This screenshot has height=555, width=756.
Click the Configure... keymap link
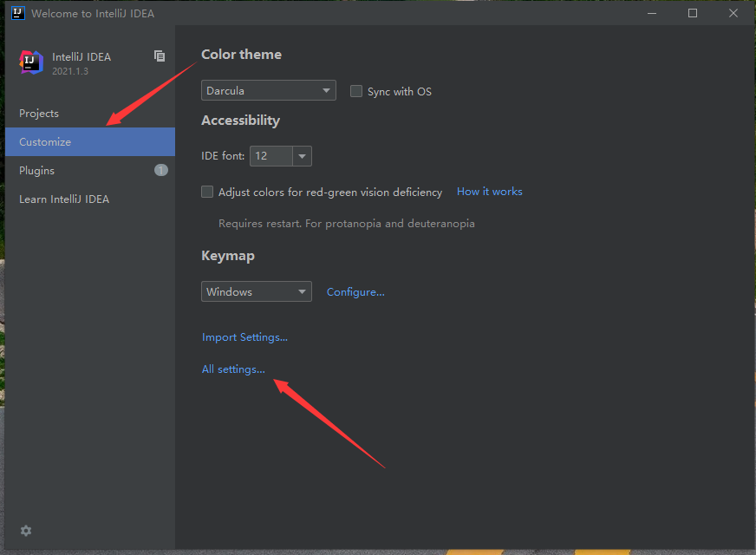[355, 292]
